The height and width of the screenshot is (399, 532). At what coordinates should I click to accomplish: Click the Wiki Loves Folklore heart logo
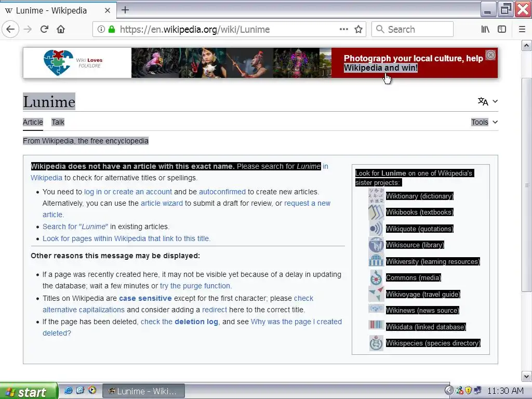[x=58, y=62]
